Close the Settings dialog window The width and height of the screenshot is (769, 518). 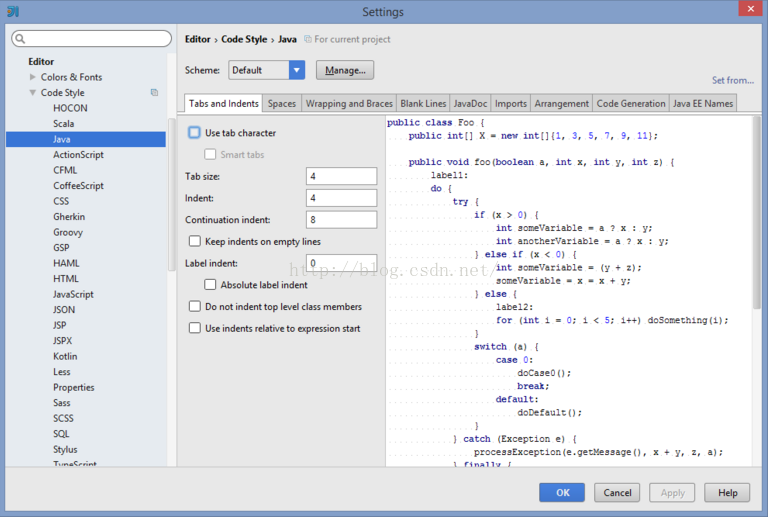coord(750,8)
